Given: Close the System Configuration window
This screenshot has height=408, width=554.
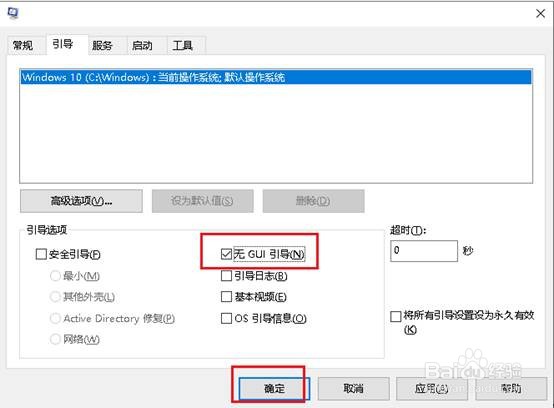Looking at the screenshot, I should [x=540, y=13].
